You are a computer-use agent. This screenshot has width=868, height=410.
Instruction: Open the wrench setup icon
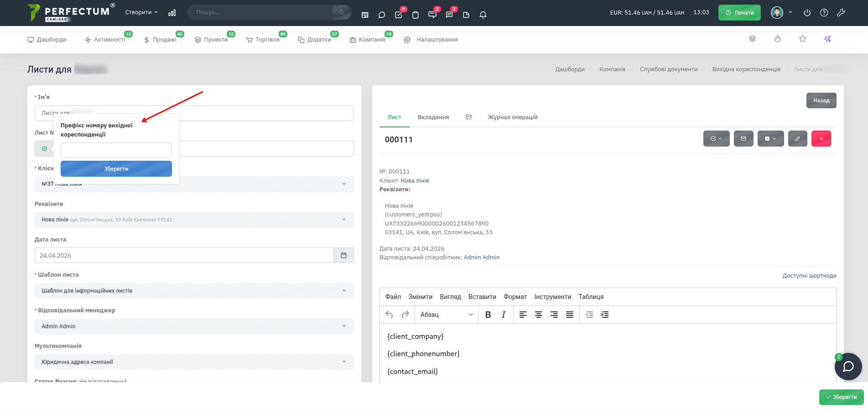[x=841, y=13]
